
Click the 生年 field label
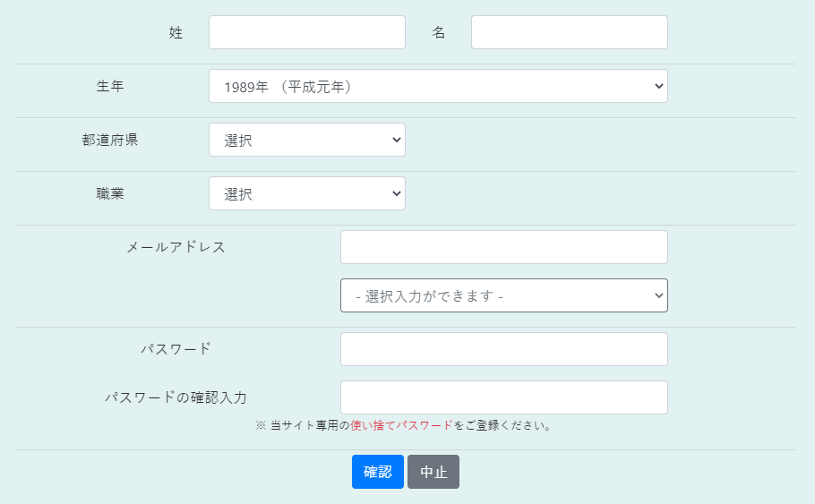[110, 86]
